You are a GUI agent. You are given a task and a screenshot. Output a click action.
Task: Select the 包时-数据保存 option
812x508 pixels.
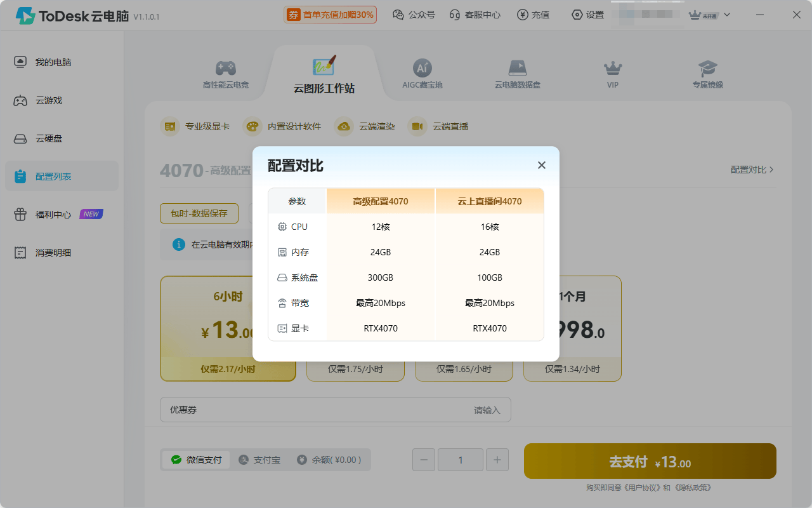pyautogui.click(x=199, y=213)
